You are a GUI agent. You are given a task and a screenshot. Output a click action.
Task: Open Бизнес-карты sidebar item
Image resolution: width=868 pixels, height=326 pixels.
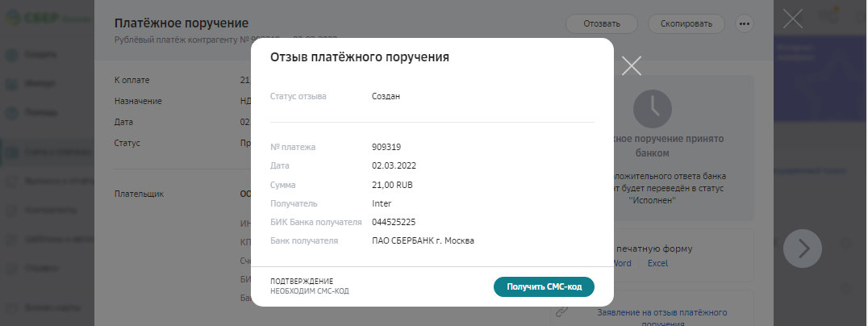48,307
